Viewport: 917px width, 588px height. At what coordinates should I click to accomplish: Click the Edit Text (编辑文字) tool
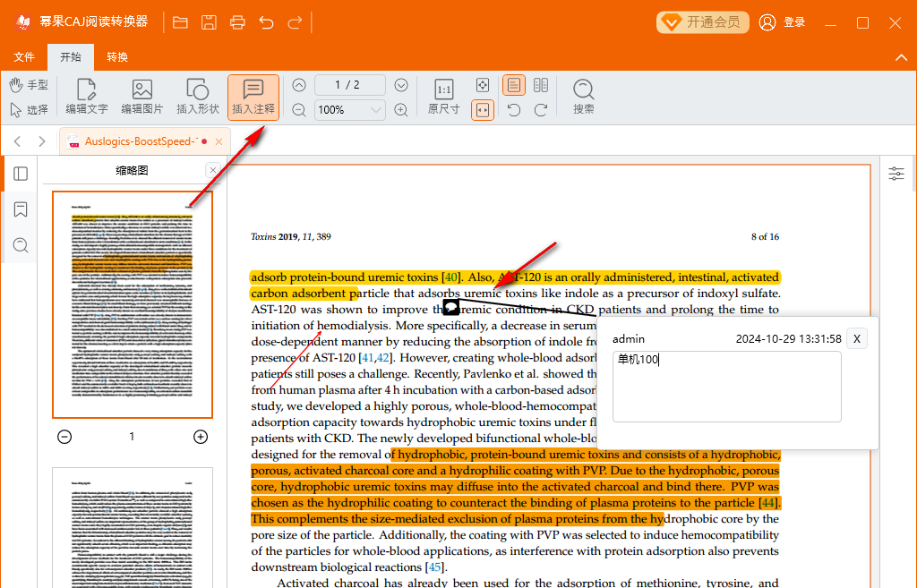(x=87, y=97)
